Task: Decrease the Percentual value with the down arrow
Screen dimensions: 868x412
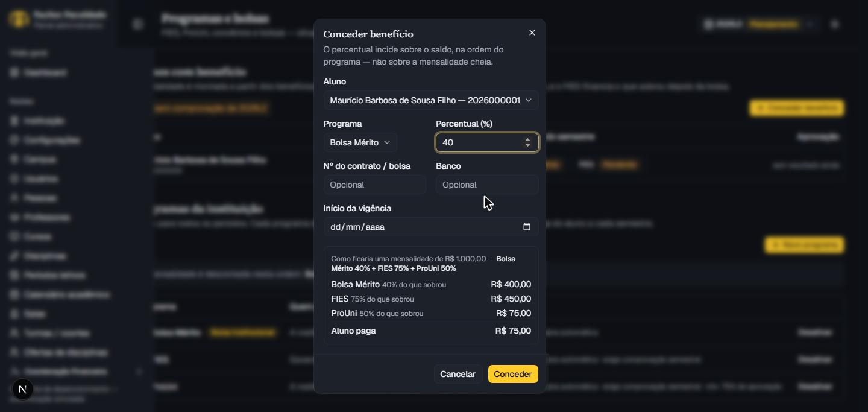Action: point(527,145)
